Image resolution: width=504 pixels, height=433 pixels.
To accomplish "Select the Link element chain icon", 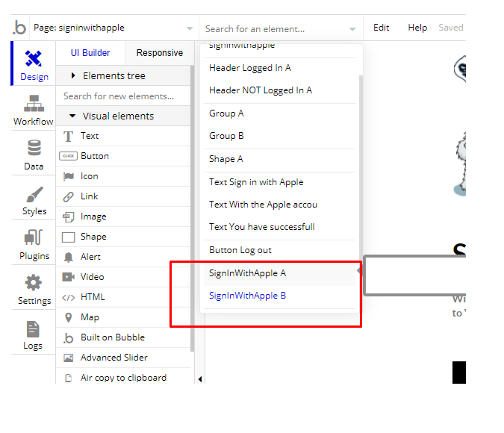I will (69, 196).
